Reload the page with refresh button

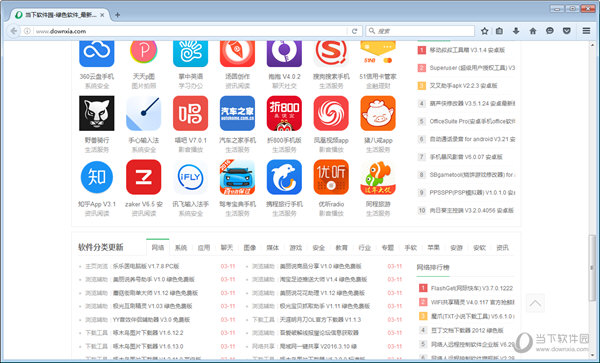pos(354,31)
